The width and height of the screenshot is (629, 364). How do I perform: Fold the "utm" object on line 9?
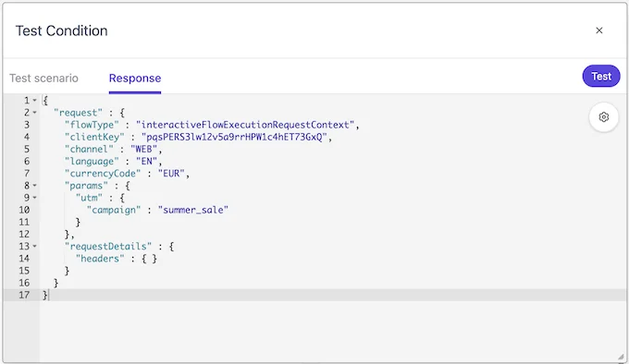pos(35,198)
